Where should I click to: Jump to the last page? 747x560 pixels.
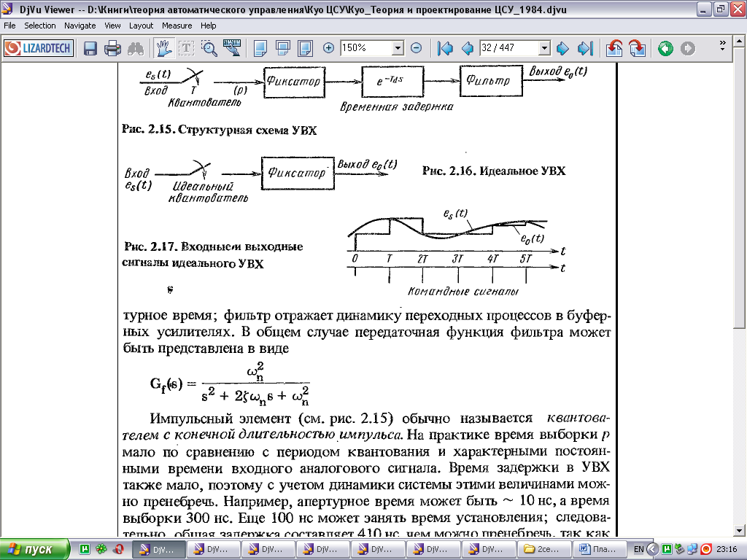pos(585,48)
